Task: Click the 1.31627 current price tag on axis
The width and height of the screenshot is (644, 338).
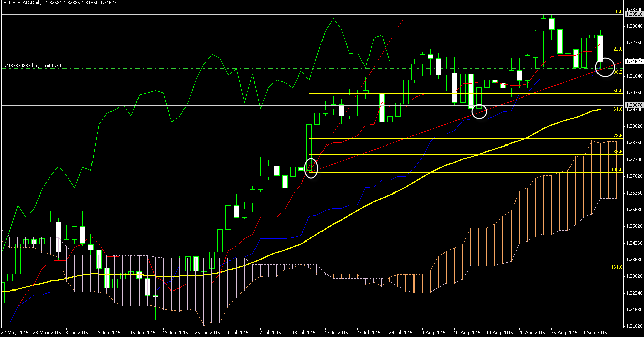Action: tap(634, 61)
